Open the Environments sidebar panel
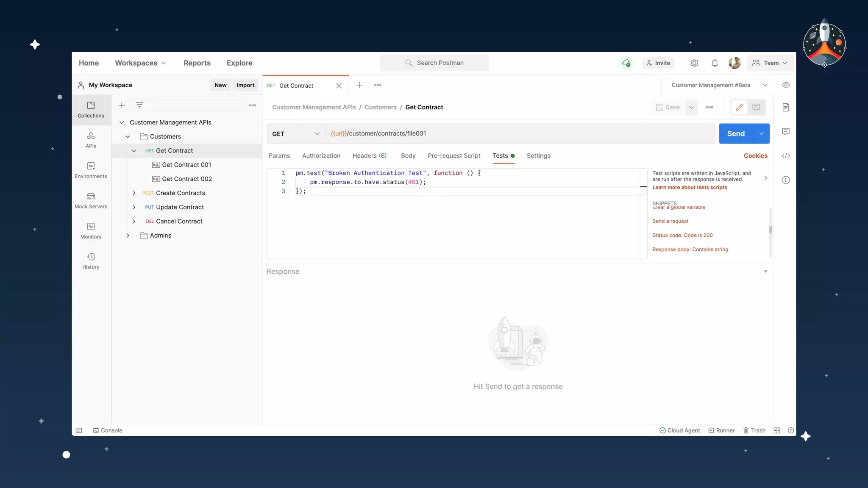 point(91,170)
